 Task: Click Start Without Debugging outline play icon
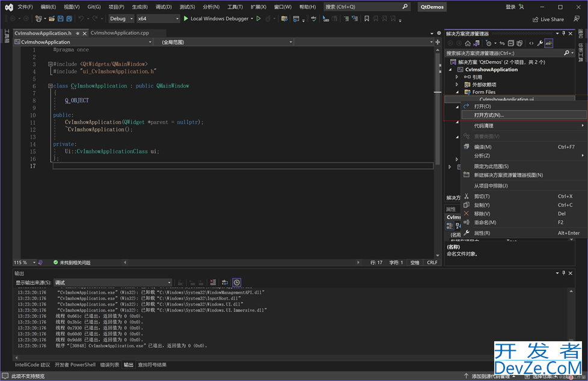pos(259,19)
